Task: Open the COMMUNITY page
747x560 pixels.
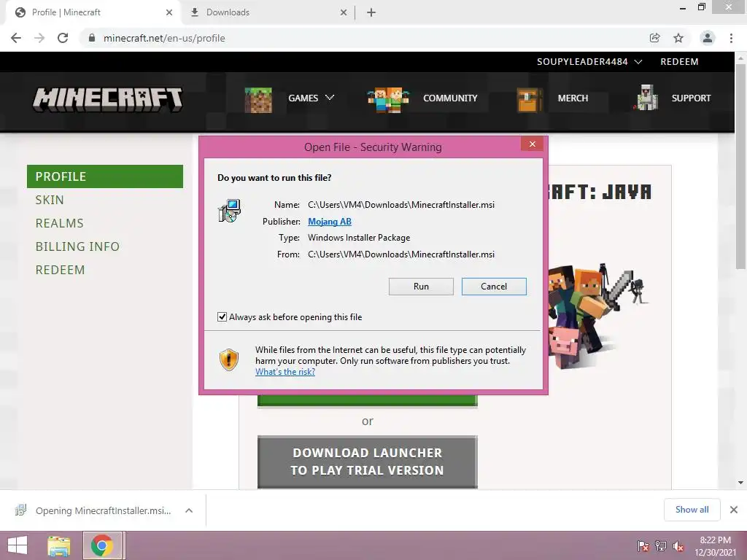Action: click(x=450, y=98)
